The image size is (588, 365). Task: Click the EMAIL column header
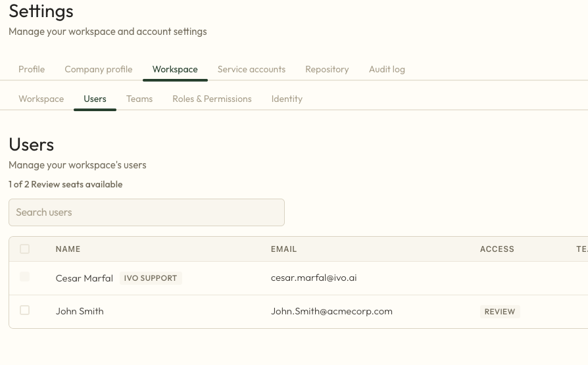tap(283, 249)
